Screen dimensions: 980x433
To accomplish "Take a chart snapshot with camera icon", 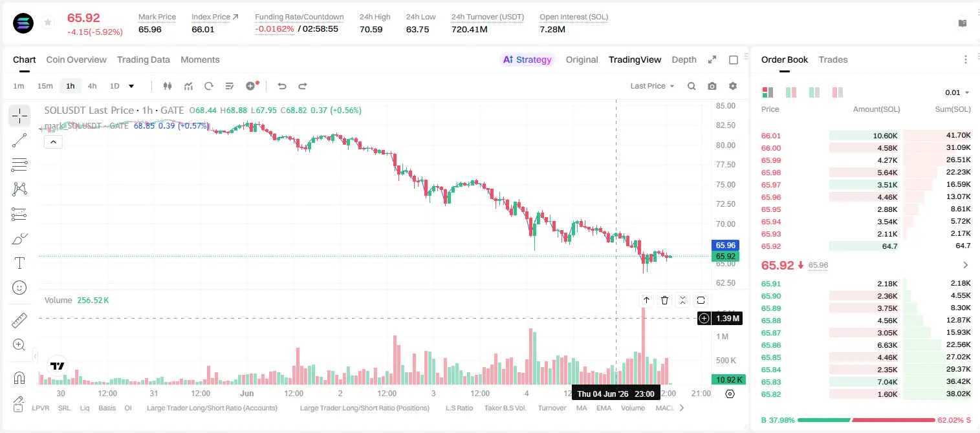I will [712, 86].
